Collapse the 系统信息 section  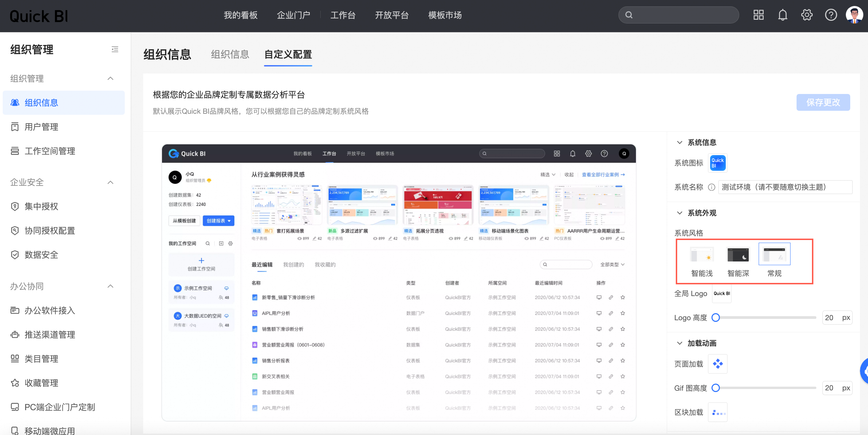(x=680, y=142)
